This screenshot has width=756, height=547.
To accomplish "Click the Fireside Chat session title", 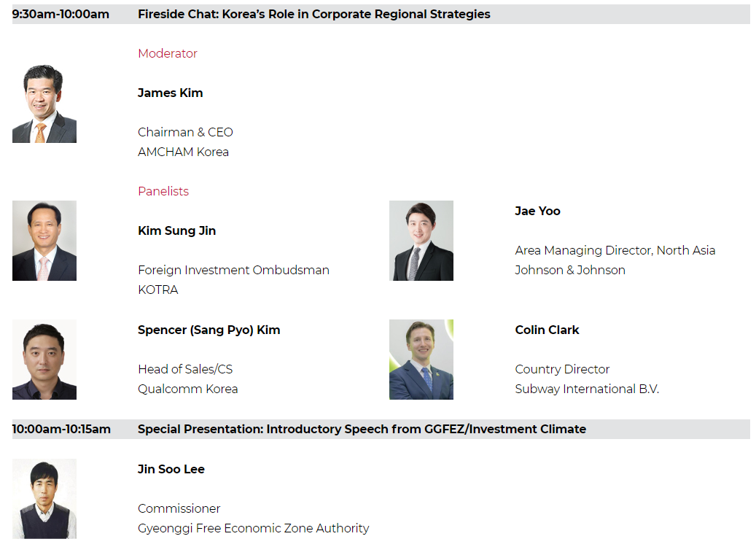I will [314, 15].
